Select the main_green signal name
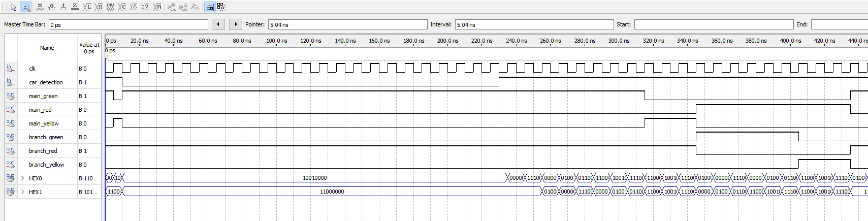Viewport: 868px width, 221px height. [x=43, y=96]
